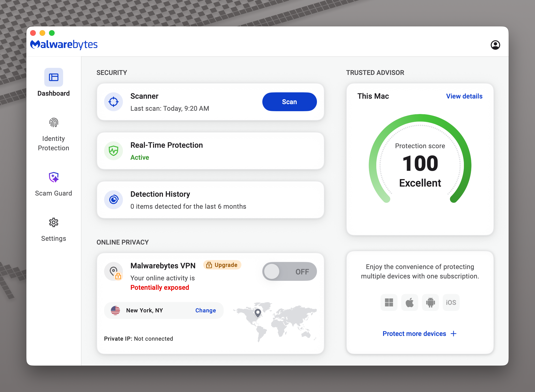Go to the Scam Guard label
535x392 pixels.
[x=54, y=193]
